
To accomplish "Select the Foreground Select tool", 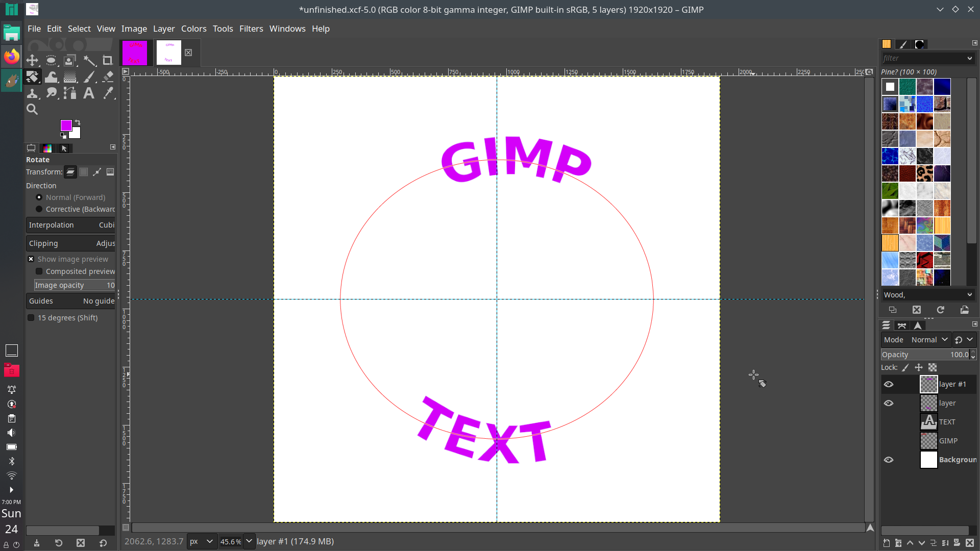I will click(x=70, y=61).
